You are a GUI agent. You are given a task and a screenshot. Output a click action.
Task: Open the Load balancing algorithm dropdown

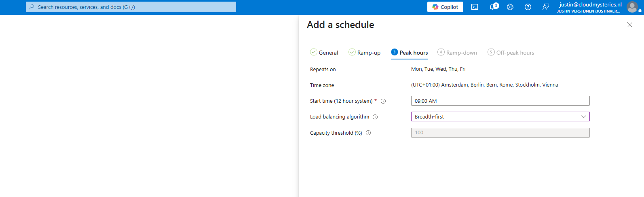(500, 117)
